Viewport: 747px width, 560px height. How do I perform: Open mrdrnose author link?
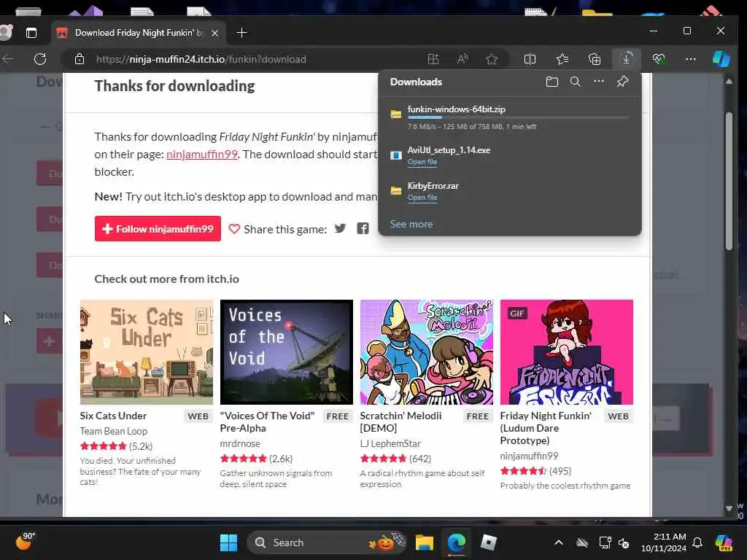(240, 443)
